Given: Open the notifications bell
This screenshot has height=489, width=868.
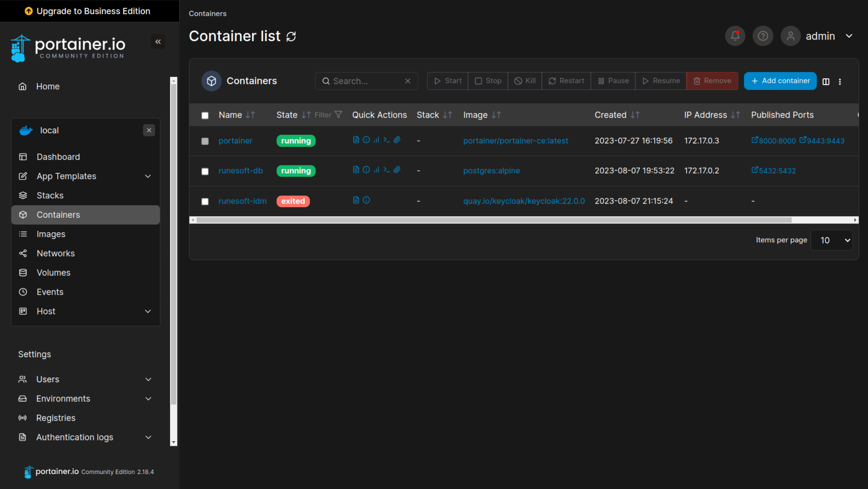Looking at the screenshot, I should coord(735,36).
